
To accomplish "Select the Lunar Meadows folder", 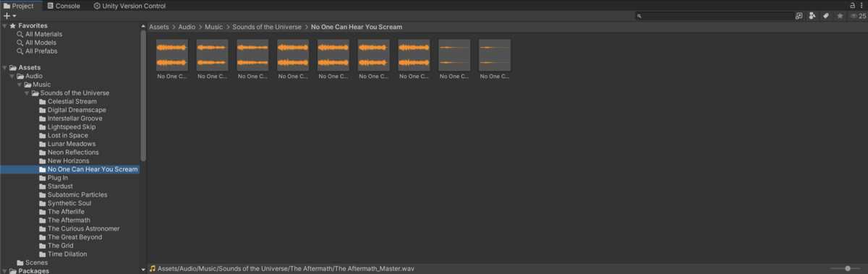I will coord(67,144).
